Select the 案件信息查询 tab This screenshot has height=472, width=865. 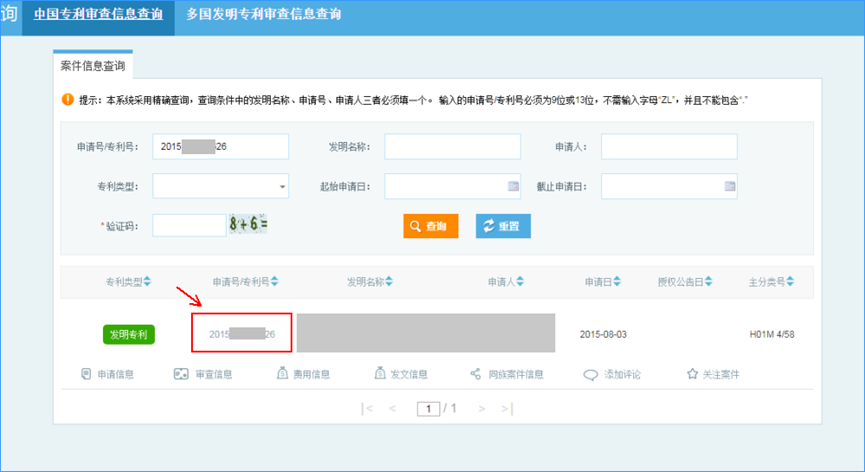93,66
